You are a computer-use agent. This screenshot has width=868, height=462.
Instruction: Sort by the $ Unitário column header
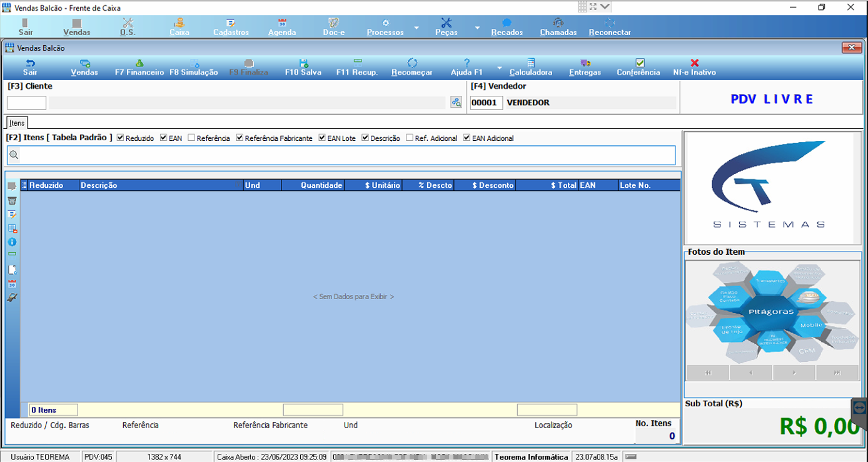pyautogui.click(x=373, y=185)
